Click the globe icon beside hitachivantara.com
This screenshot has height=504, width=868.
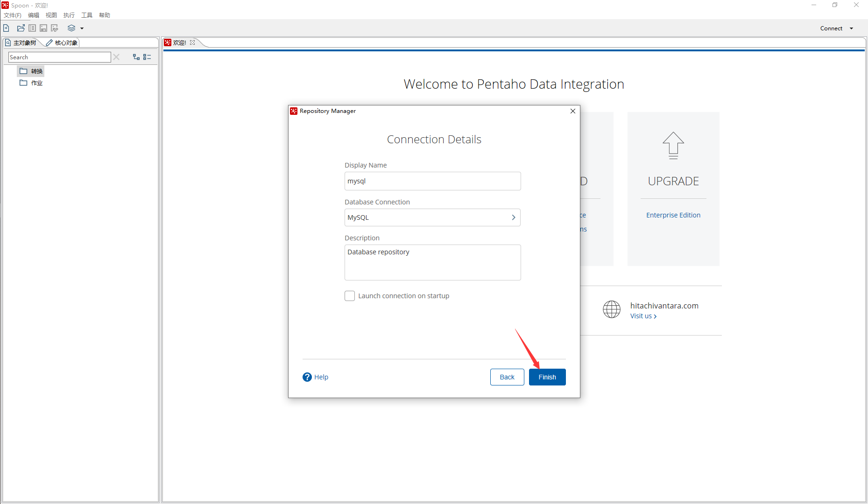coord(612,309)
